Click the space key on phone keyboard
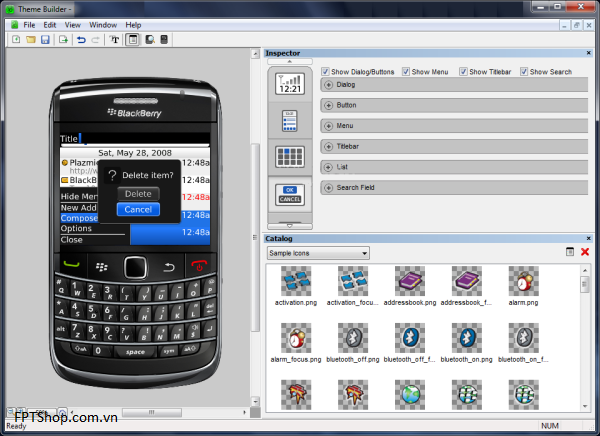600x436 pixels. (135, 352)
